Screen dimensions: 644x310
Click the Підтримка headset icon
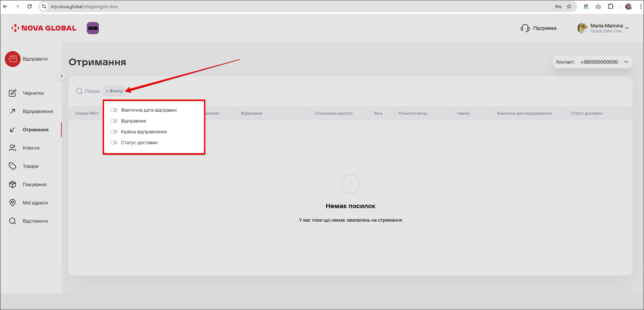(525, 28)
